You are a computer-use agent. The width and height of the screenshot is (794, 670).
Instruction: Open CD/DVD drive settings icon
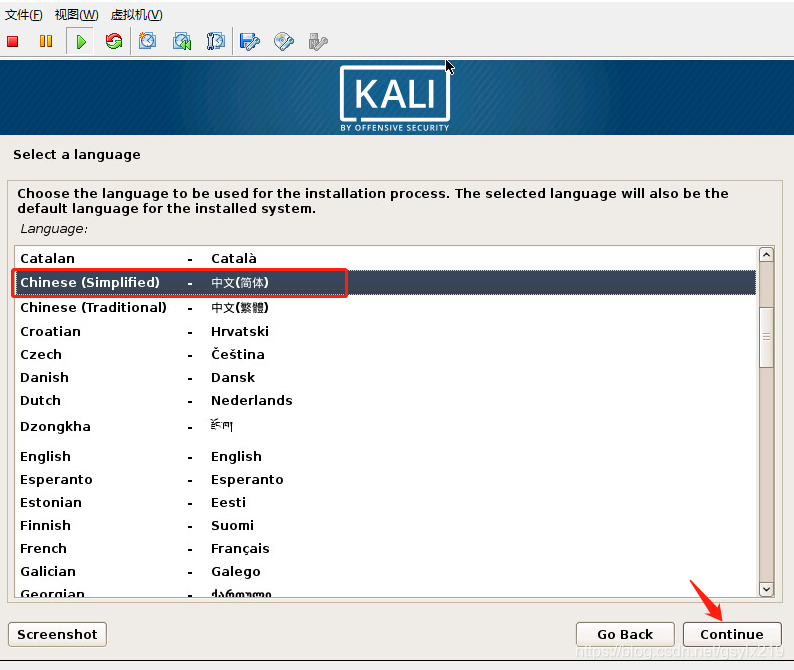coord(284,42)
